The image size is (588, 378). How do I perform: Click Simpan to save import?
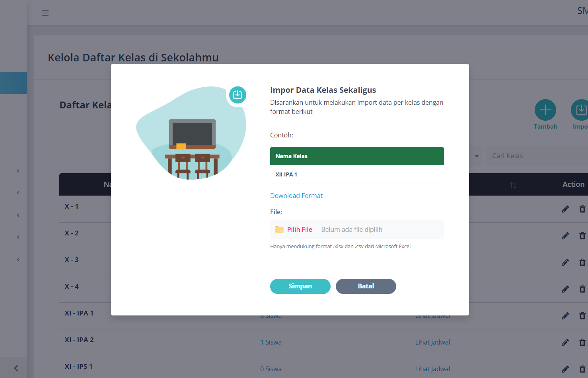(x=300, y=286)
